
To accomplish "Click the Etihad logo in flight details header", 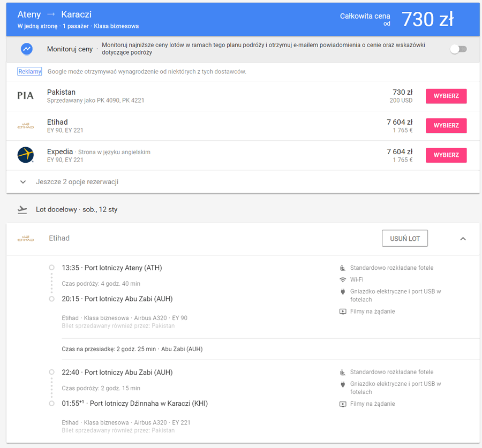I will pos(26,238).
